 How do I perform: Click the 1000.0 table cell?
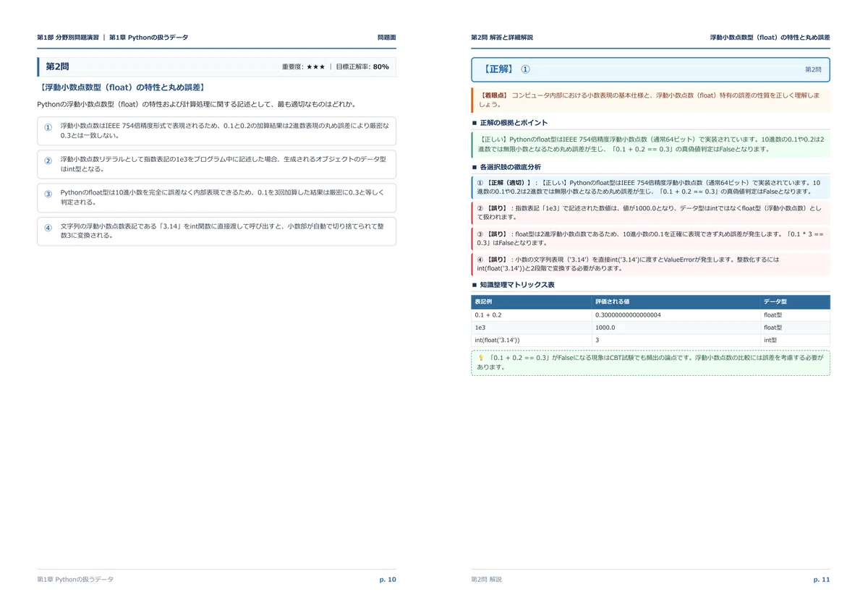pyautogui.click(x=676, y=327)
